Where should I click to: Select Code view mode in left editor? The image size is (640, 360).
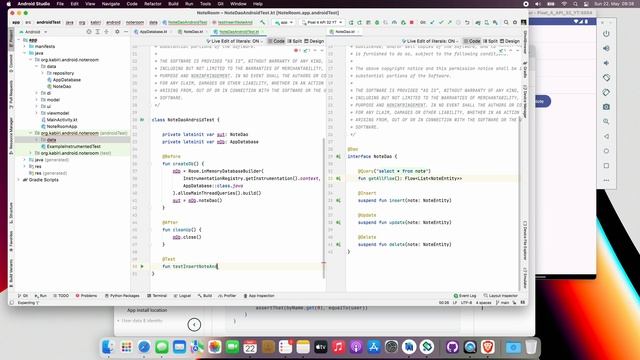[276, 41]
